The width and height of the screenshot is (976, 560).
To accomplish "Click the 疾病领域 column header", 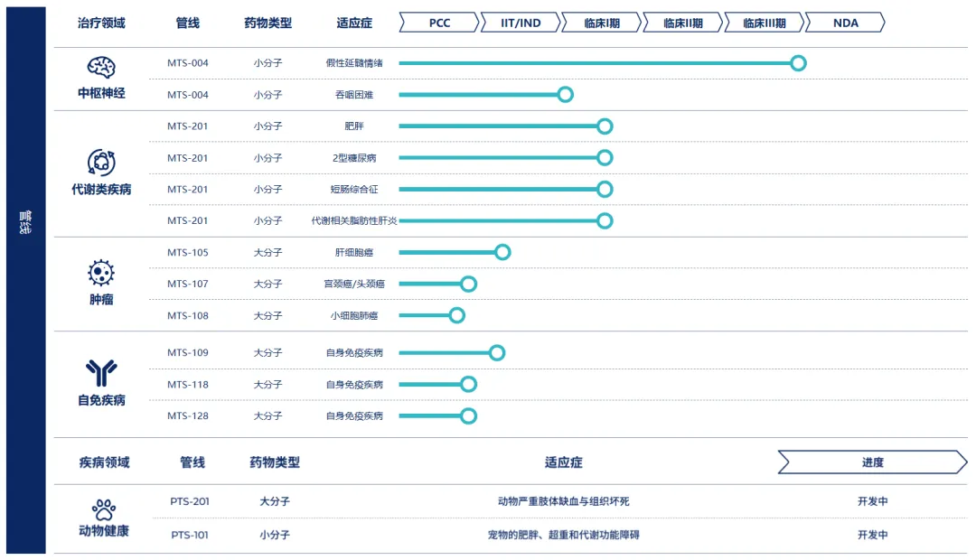I will (104, 462).
